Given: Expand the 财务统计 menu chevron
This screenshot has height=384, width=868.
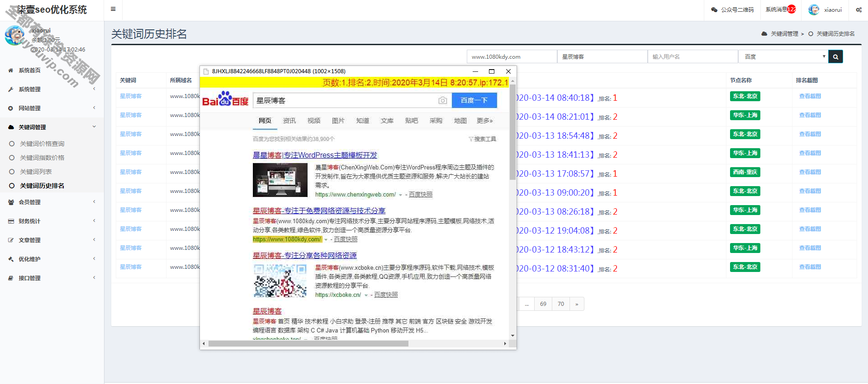Looking at the screenshot, I should pyautogui.click(x=94, y=220).
